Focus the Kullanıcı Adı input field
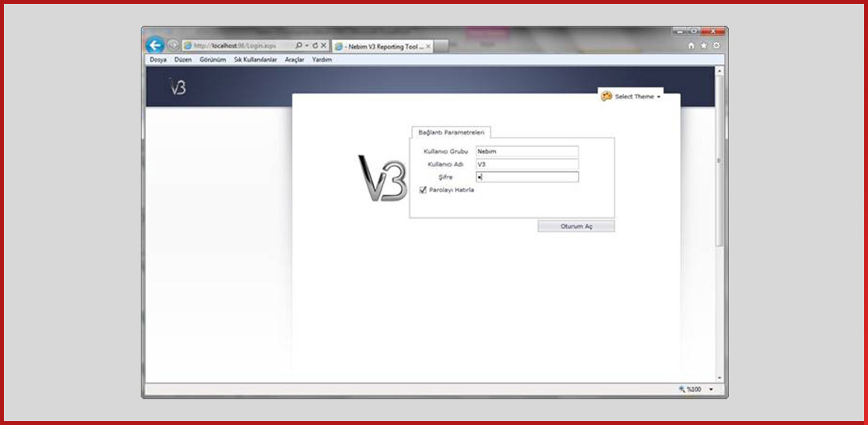 click(527, 164)
